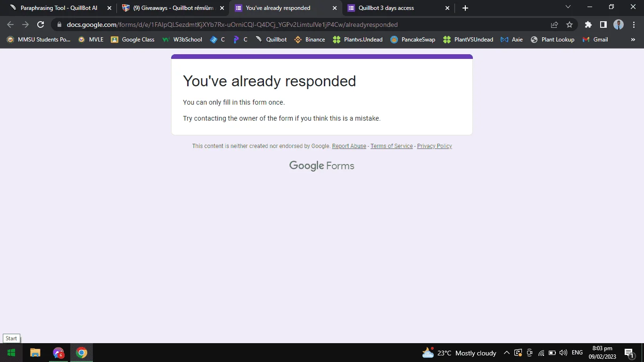This screenshot has width=644, height=362.
Task: Open the PlantVSUndead bookmark
Action: tap(468, 40)
